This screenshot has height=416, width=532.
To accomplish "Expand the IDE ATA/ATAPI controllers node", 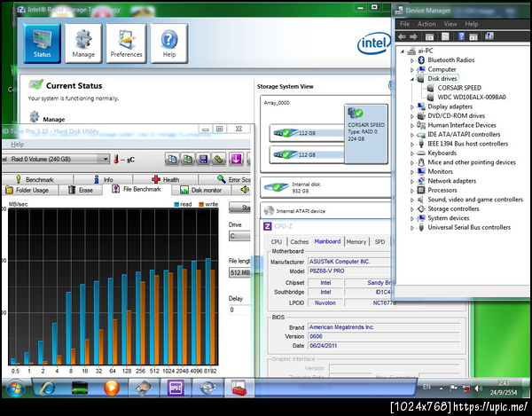I will click(412, 135).
